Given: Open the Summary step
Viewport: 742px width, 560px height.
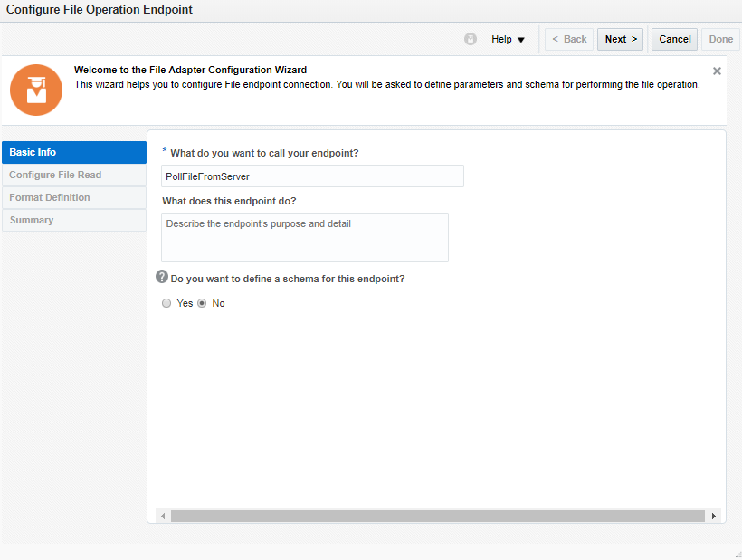Looking at the screenshot, I should [74, 220].
